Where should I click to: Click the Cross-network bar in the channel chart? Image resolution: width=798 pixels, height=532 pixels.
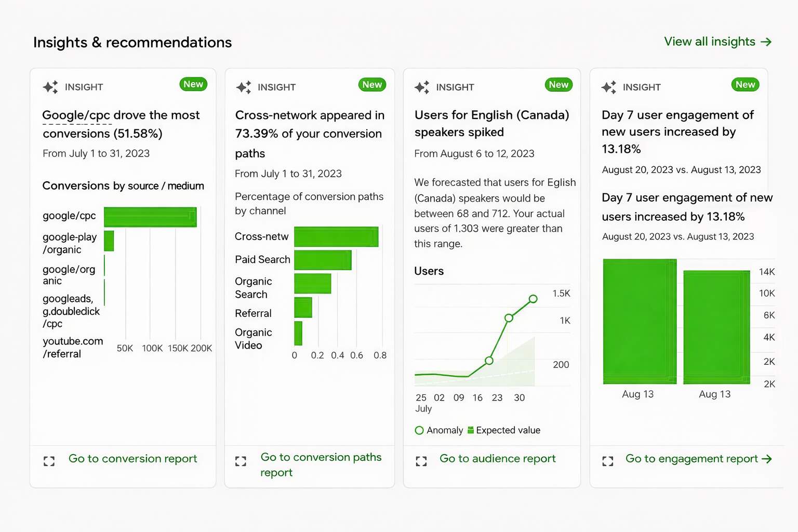pos(336,237)
